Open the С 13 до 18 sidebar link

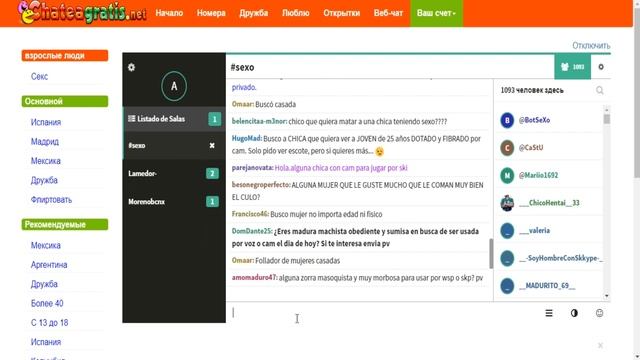click(x=49, y=322)
